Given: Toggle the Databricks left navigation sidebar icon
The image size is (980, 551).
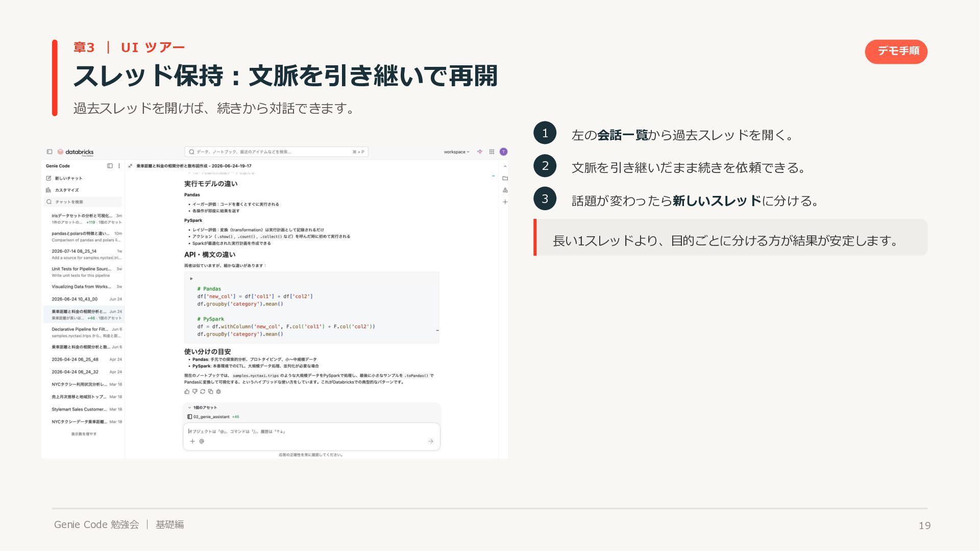Looking at the screenshot, I should point(50,152).
